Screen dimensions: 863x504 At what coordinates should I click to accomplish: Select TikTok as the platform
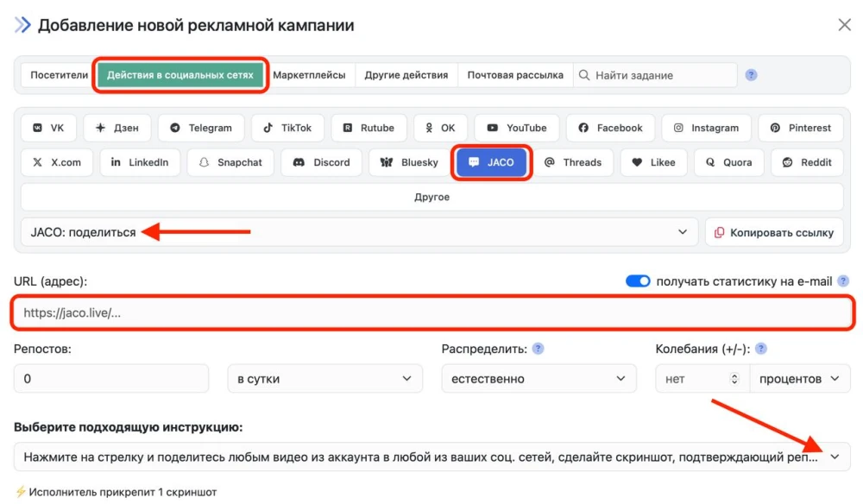click(x=287, y=128)
